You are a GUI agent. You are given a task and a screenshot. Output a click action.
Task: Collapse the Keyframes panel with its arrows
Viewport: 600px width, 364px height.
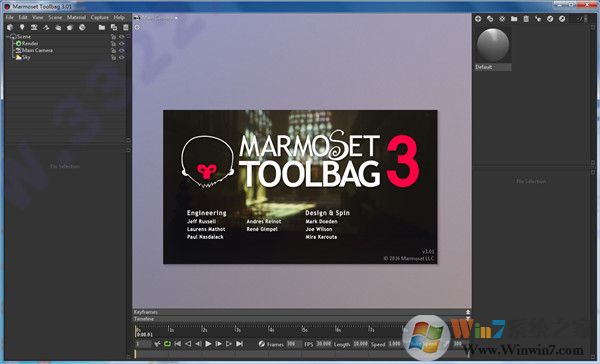468,312
